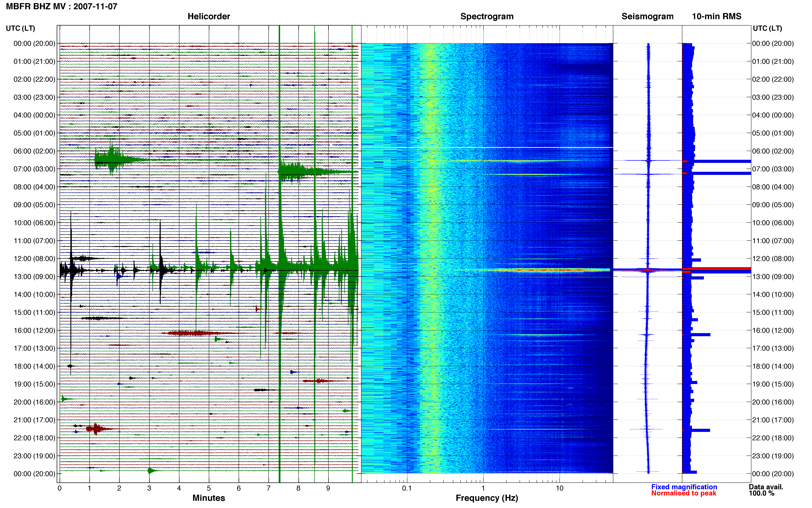Click the left '21:00 (17:00)' time label
Viewport: 812px width, 508px height.
pyautogui.click(x=34, y=420)
